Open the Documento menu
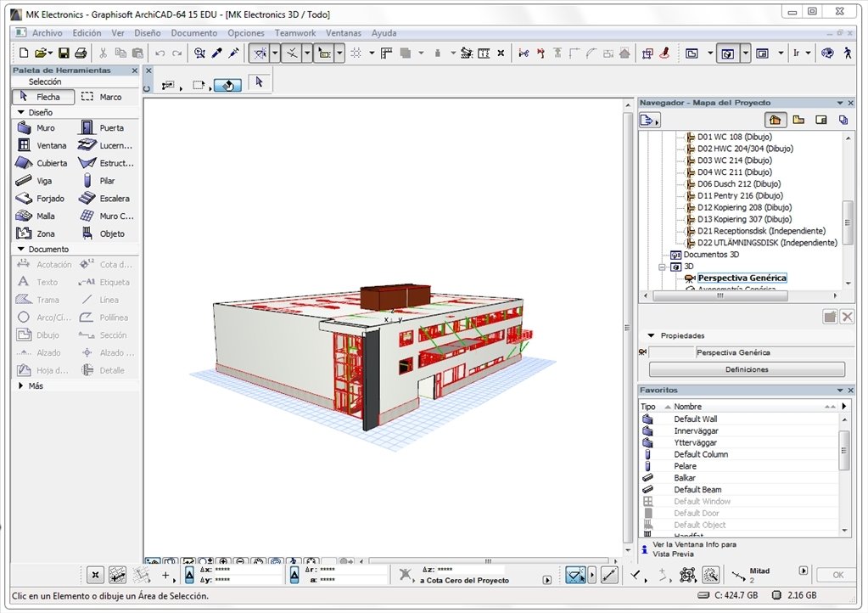Viewport: 868px width, 613px height. coord(193,33)
